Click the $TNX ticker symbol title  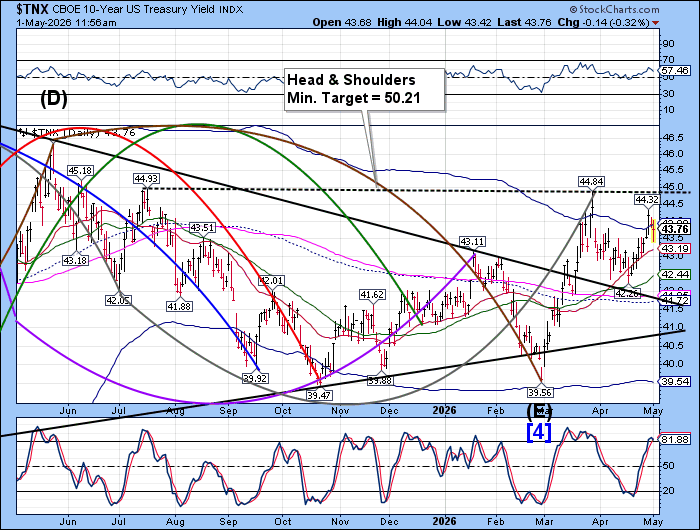click(x=33, y=9)
